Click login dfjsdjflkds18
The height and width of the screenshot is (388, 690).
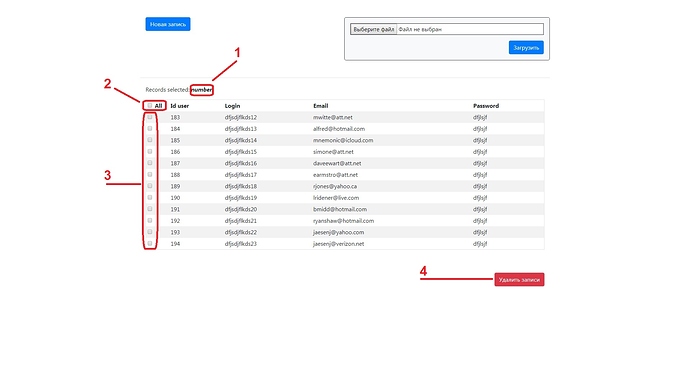(x=241, y=186)
